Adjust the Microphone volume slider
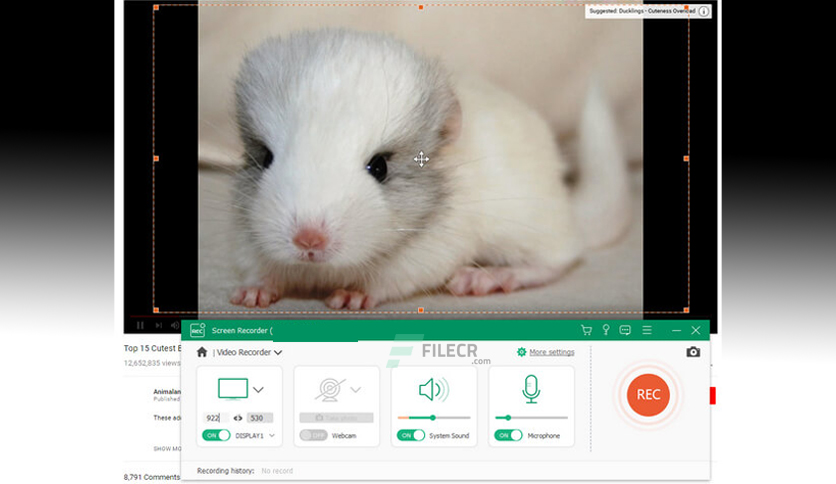 pos(531,418)
